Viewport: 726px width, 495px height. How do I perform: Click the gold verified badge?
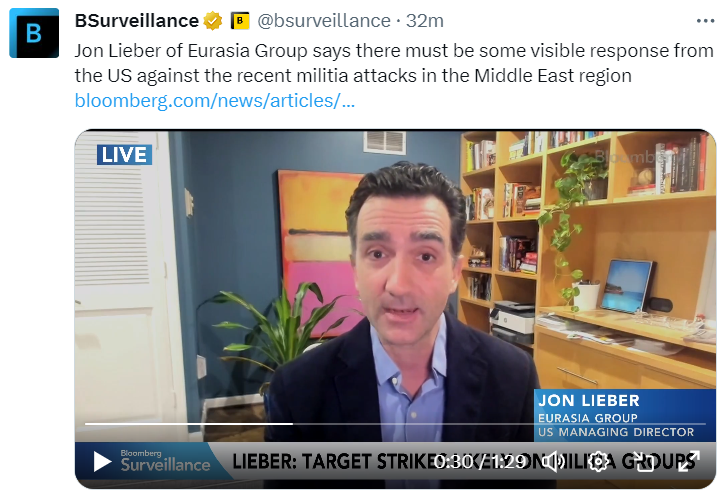(213, 21)
